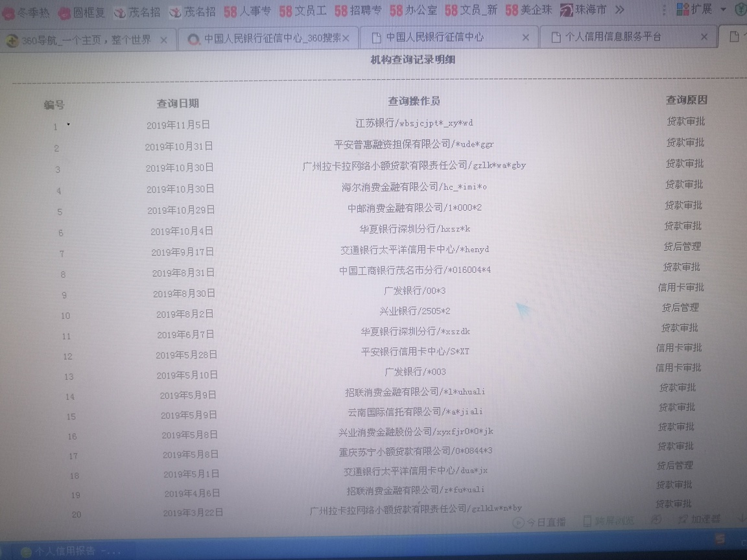Select the date 2019年5月10日
This screenshot has width=747, height=560.
click(187, 375)
